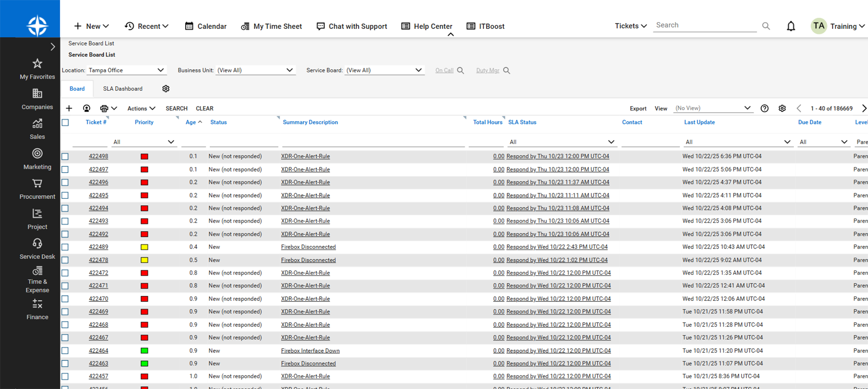Viewport: 868px width, 389px height.
Task: Open the print icon in the list toolbar
Action: [104, 108]
